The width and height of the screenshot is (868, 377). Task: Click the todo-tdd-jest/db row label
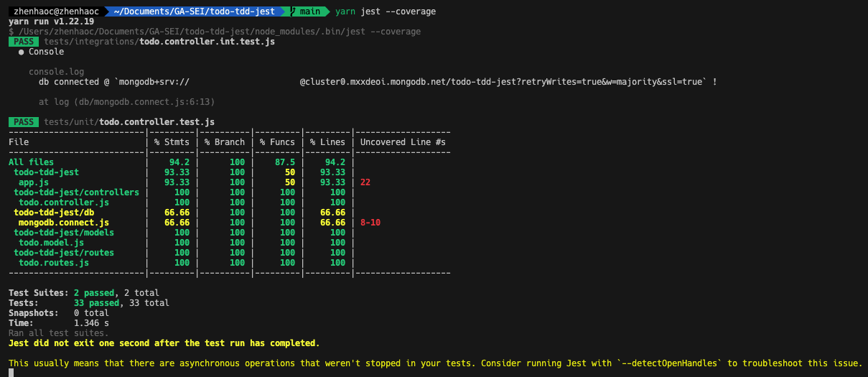pos(54,213)
